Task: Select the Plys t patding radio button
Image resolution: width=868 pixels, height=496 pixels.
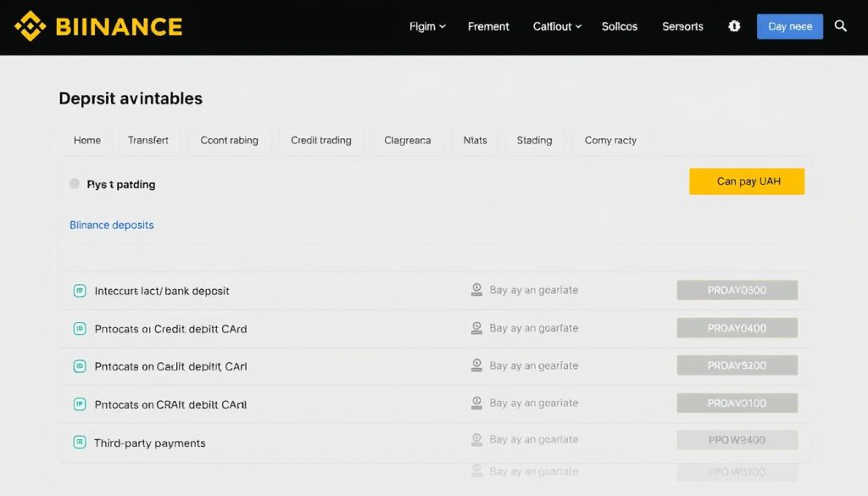Action: [x=75, y=184]
